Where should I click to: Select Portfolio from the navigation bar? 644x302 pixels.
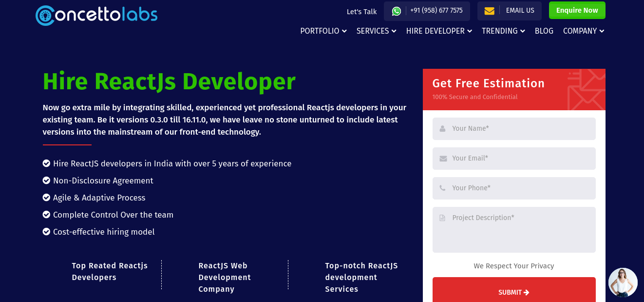coord(323,31)
